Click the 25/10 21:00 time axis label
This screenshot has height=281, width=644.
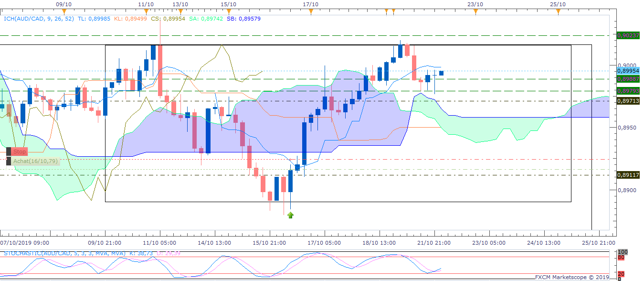tap(599, 242)
